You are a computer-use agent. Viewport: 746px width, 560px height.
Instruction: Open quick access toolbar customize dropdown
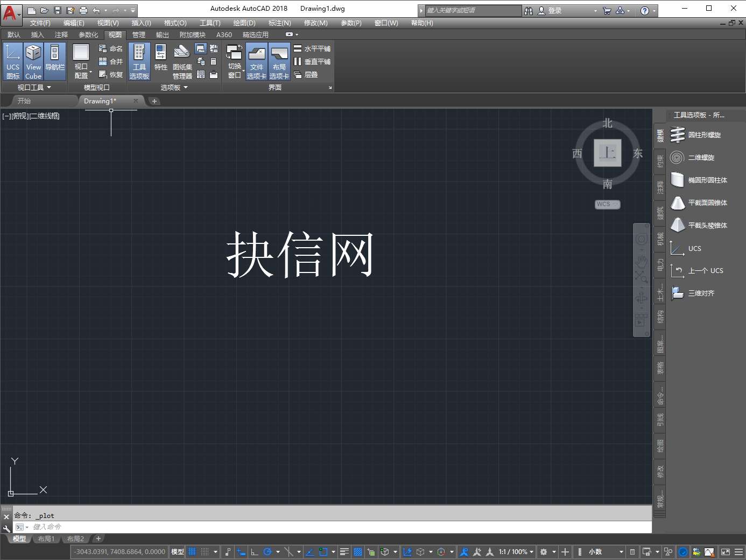[x=133, y=10]
